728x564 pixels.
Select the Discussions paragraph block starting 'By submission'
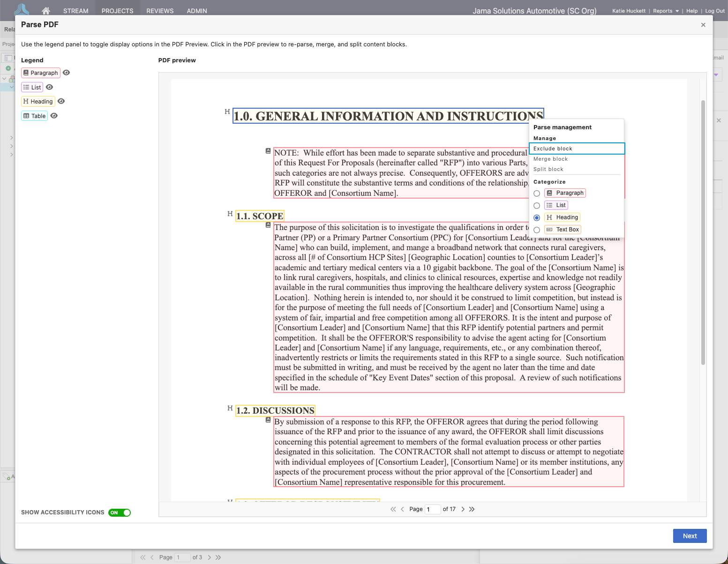tap(449, 452)
